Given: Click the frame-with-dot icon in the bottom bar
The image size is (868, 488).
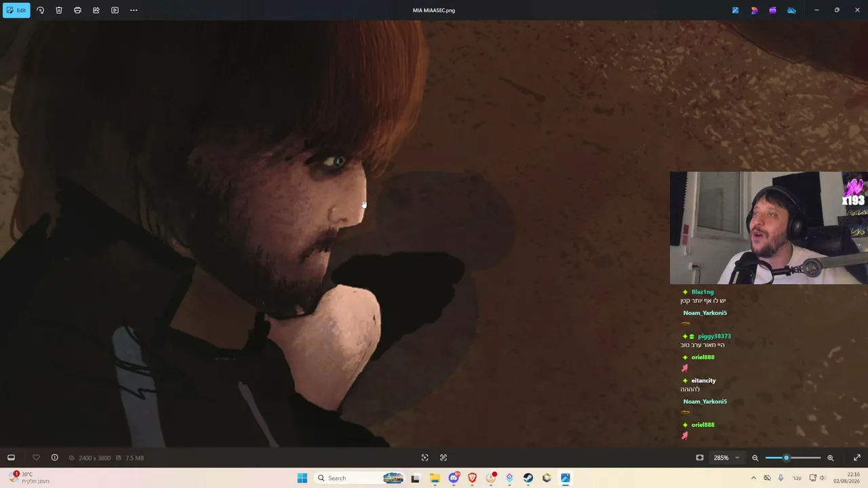Looking at the screenshot, I should tap(425, 457).
